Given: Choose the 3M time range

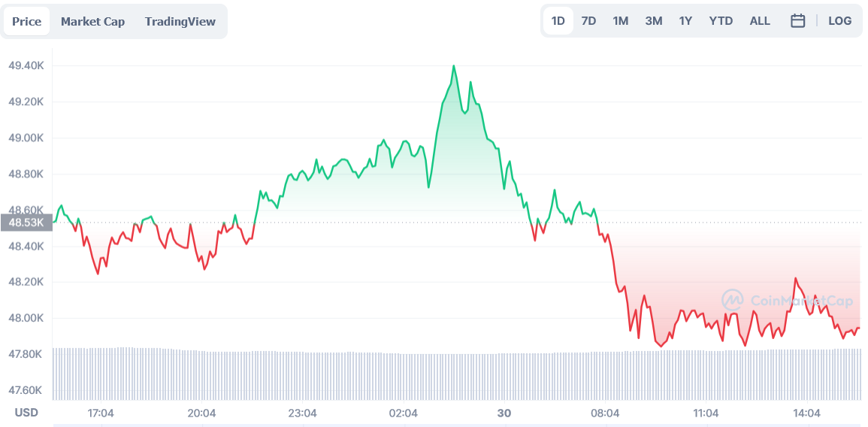Looking at the screenshot, I should [653, 21].
